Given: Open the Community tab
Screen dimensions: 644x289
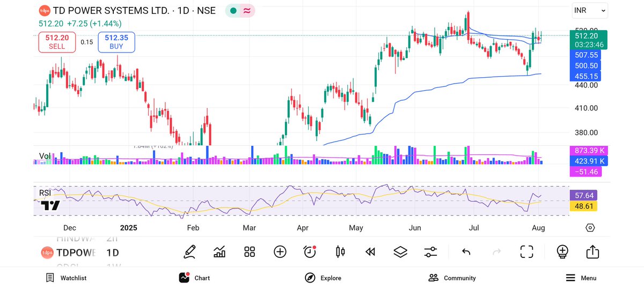Looking at the screenshot, I should [452, 278].
